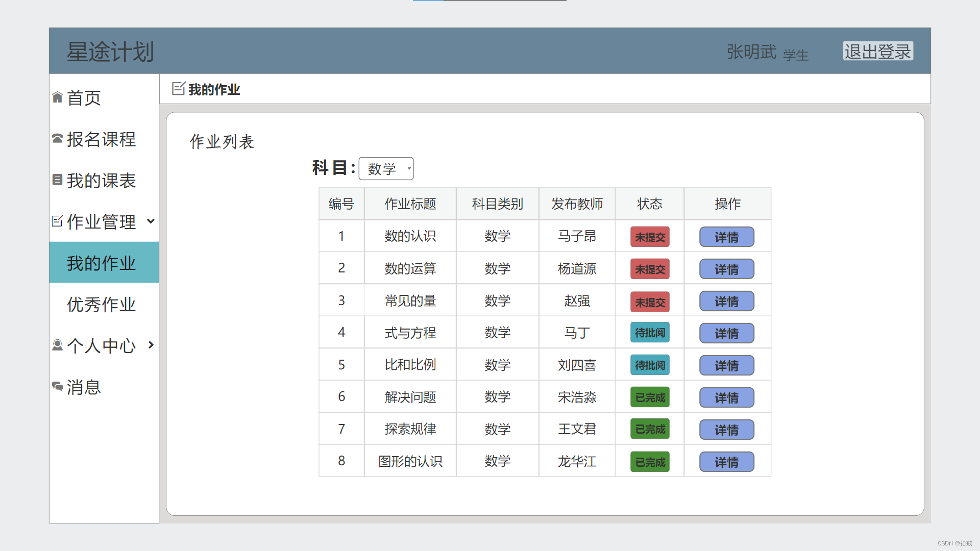The image size is (980, 551).
Task: Click the green 已完成 badge for 解决问题
Action: coord(649,397)
